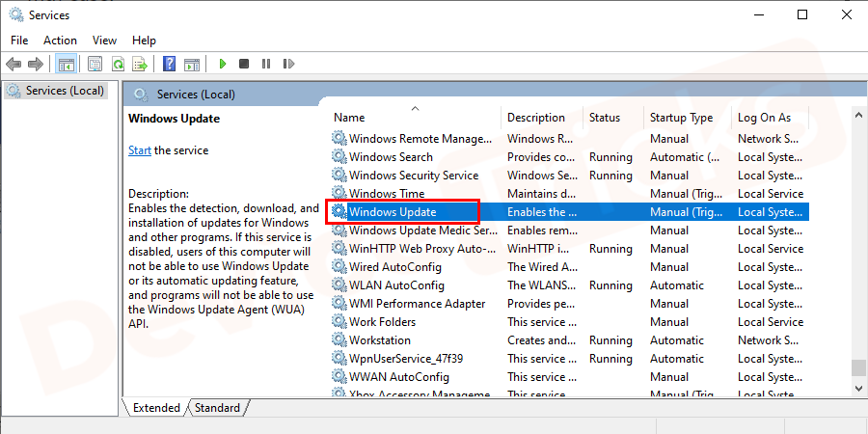
Task: Select the WpnUserService_47f39 row
Action: tap(570, 358)
